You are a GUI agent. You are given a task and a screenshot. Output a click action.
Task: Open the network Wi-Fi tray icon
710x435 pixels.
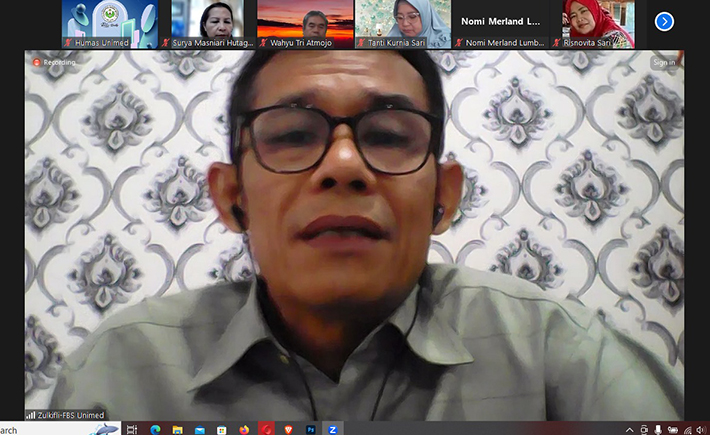pos(687,430)
